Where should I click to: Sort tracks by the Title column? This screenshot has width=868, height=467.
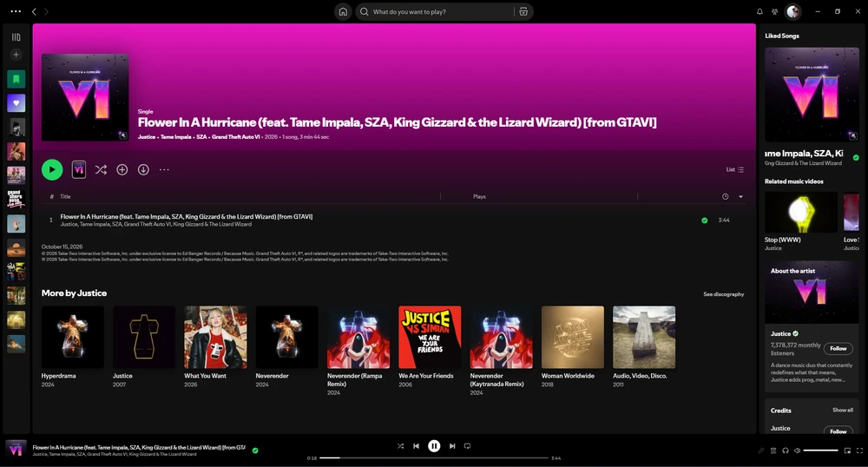point(65,197)
